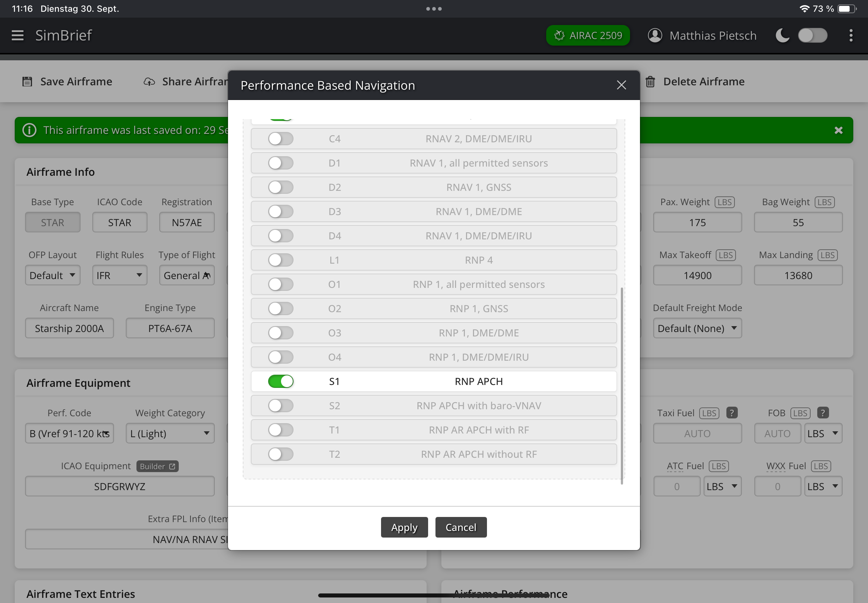
Task: Toggle dark mode switch in header
Action: tap(812, 36)
